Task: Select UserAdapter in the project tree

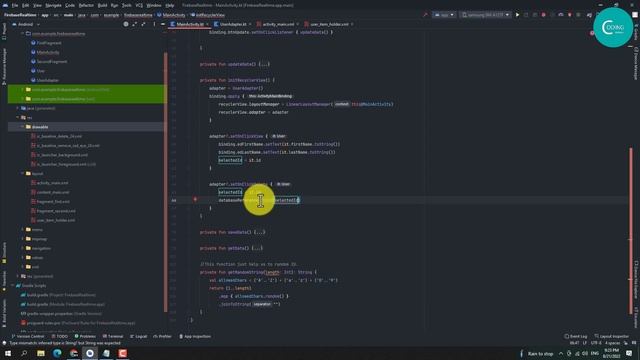Action: 47,80
